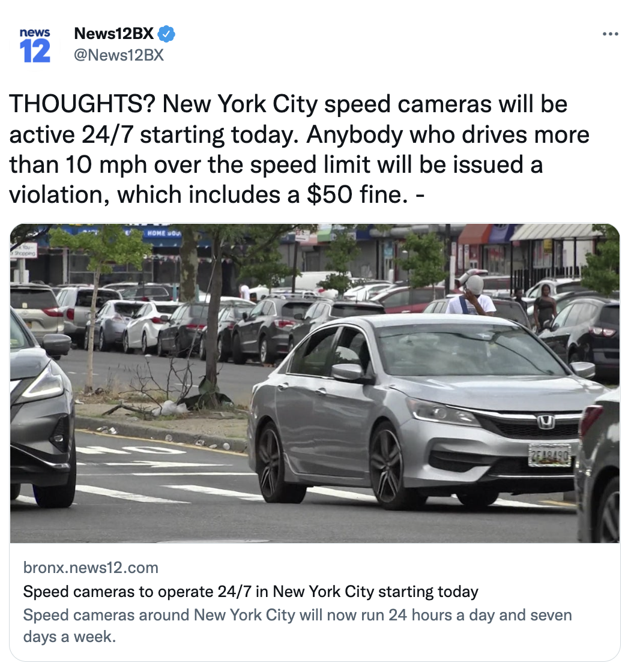The image size is (634, 672).
Task: Click the Honda emblem on the car grille
Action: tap(546, 422)
